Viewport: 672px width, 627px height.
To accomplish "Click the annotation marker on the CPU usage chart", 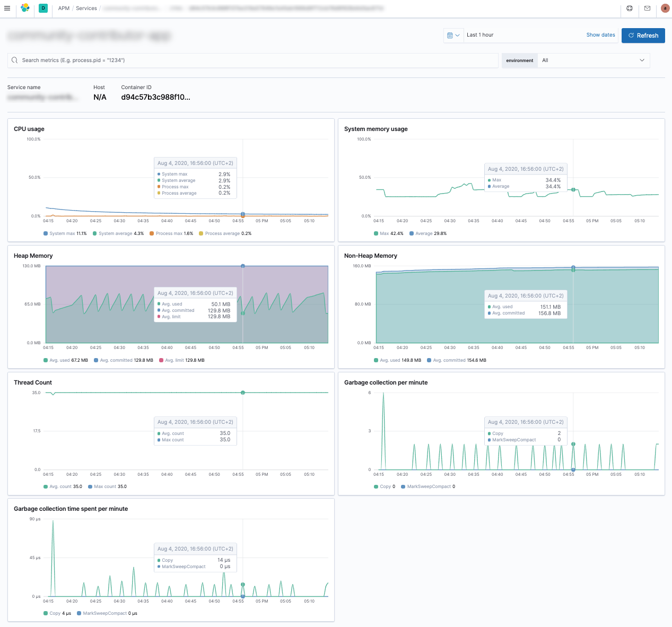I will [242, 215].
